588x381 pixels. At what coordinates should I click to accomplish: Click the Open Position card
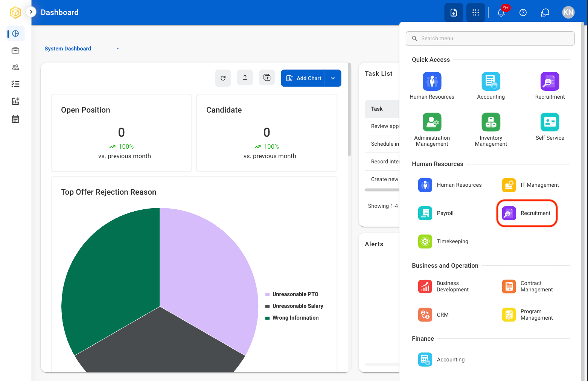pos(122,133)
